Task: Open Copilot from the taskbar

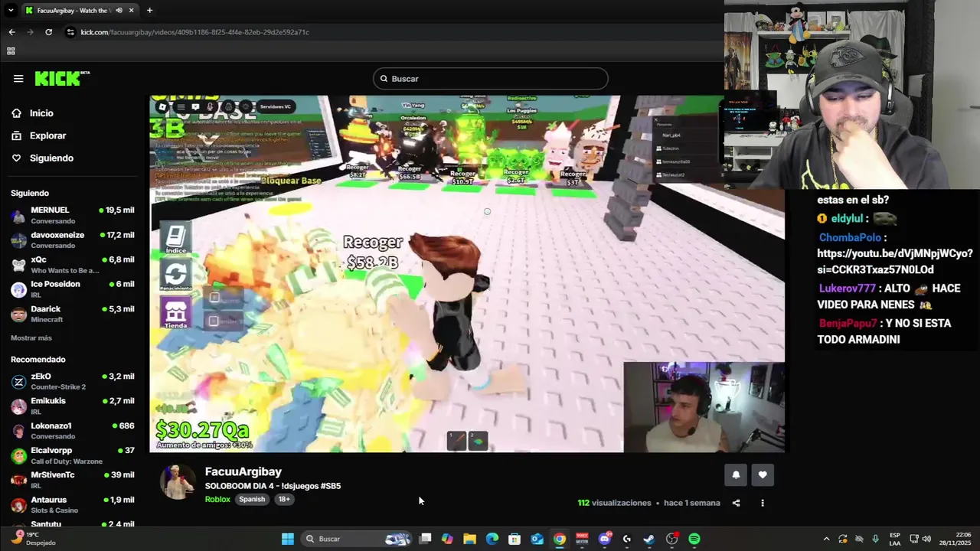Action: (447, 539)
